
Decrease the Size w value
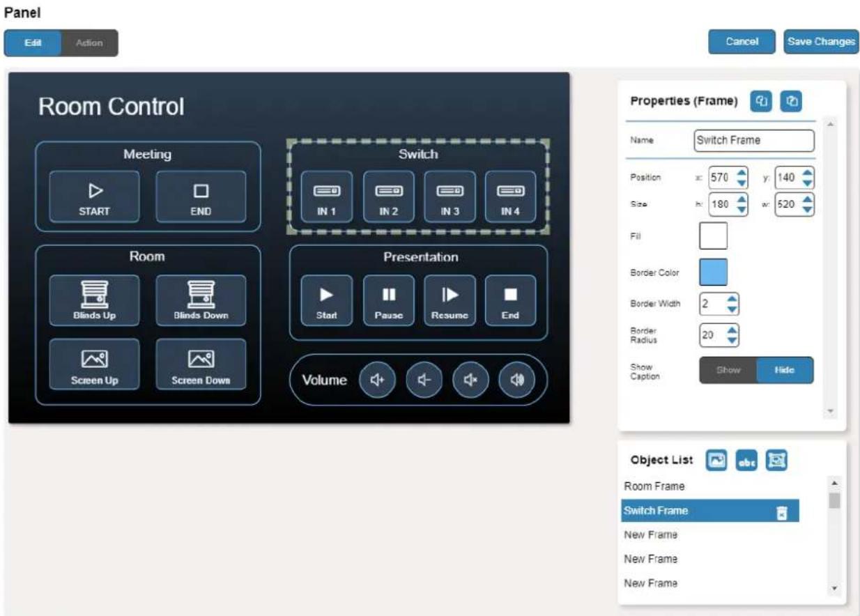pos(807,210)
